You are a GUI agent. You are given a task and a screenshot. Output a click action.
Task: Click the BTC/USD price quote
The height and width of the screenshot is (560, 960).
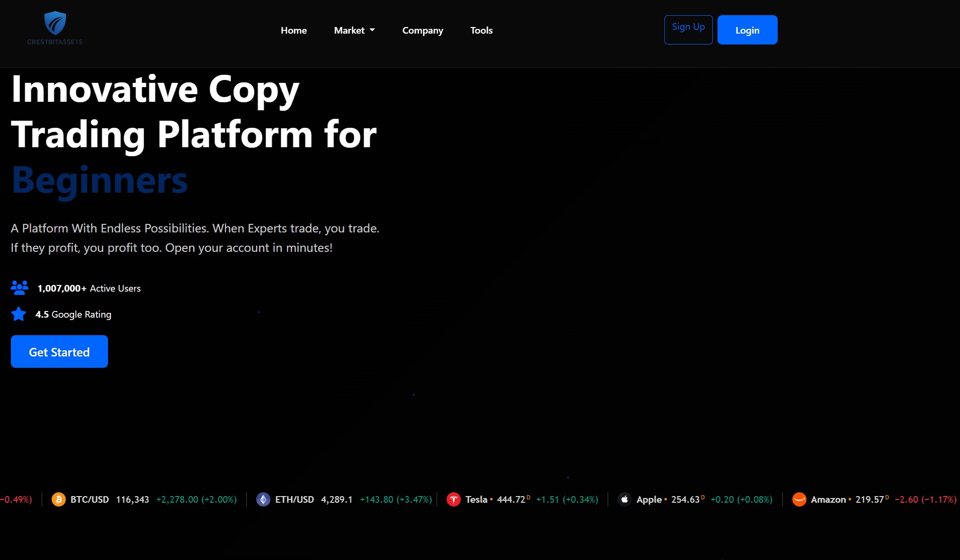click(x=133, y=499)
